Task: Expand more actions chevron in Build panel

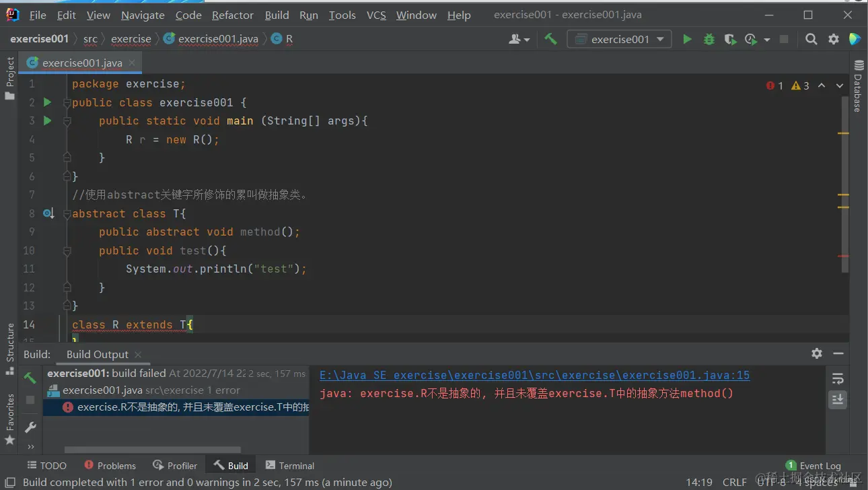Action: tap(30, 446)
